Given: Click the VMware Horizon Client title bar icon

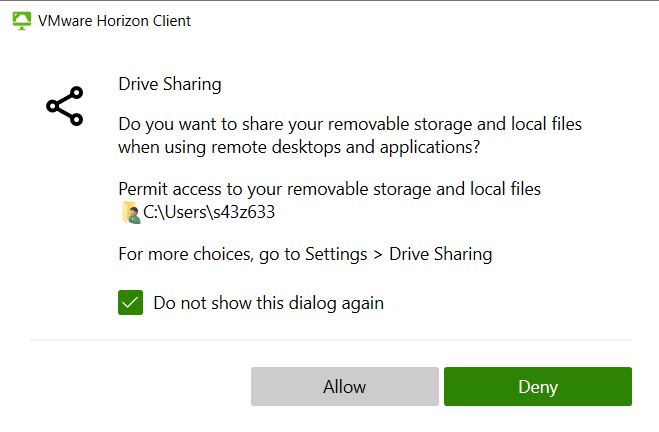Looking at the screenshot, I should pos(20,20).
